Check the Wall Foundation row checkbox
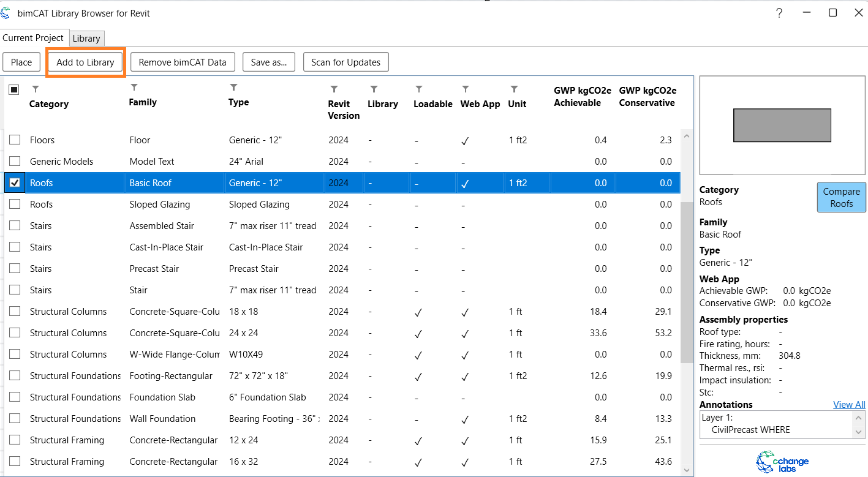This screenshot has width=868, height=477. tap(15, 419)
